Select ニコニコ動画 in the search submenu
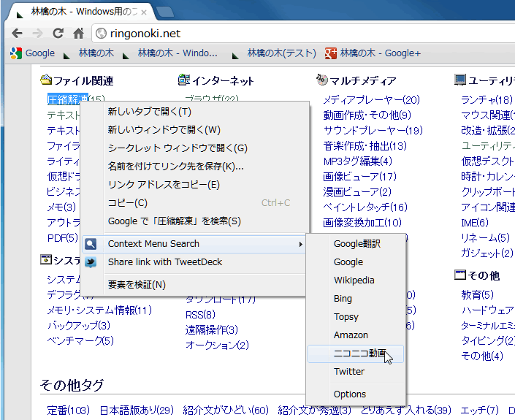Screen dimensions: 515x420 point(356,354)
